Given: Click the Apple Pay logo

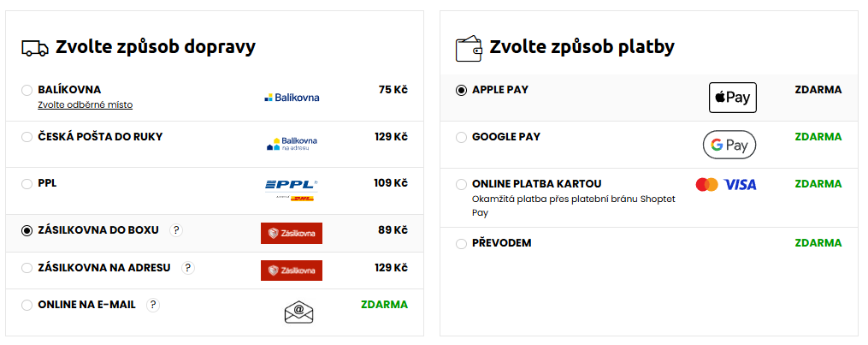Looking at the screenshot, I should (733, 98).
